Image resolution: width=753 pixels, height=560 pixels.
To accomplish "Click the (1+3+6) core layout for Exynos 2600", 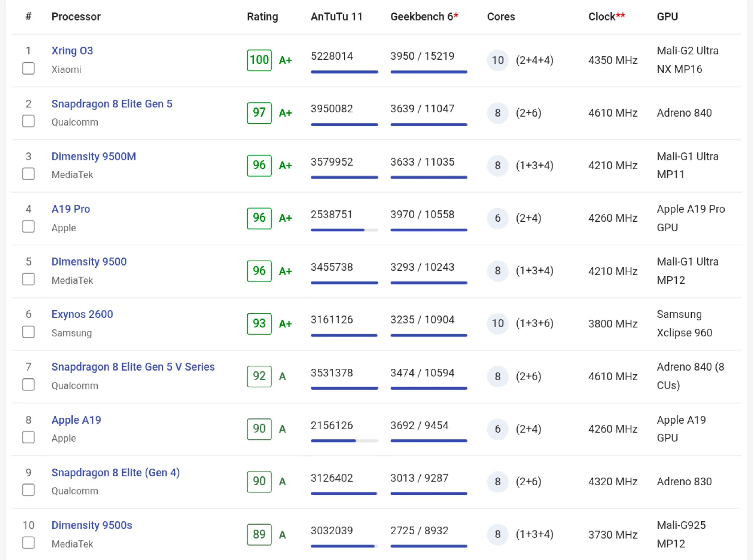I will (534, 323).
